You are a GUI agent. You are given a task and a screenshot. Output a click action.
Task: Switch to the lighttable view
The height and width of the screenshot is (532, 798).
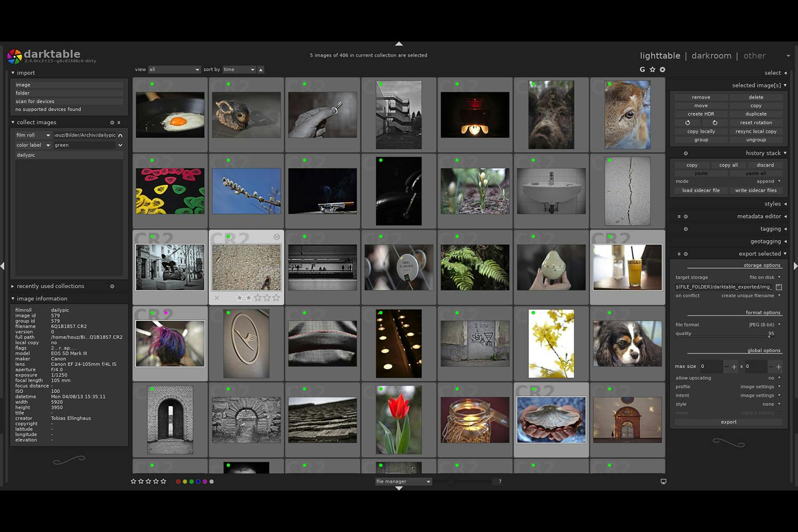(660, 55)
